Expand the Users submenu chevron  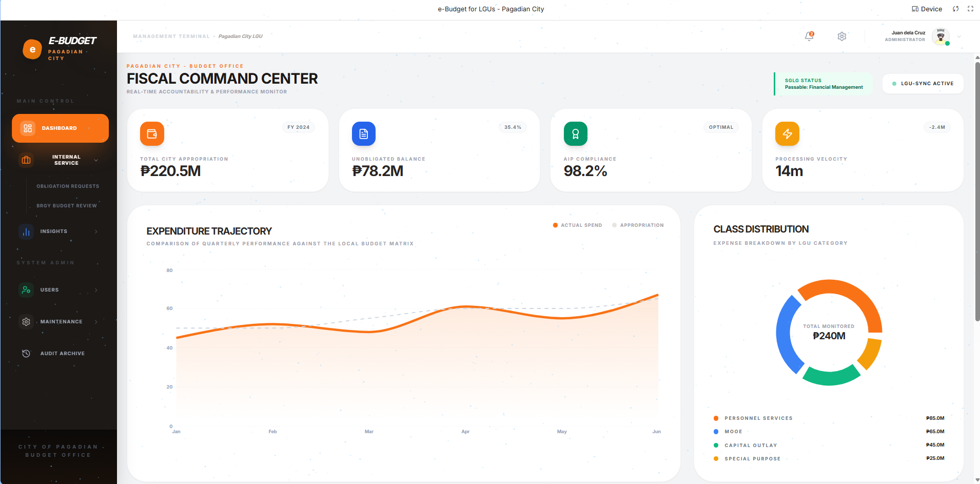point(95,289)
